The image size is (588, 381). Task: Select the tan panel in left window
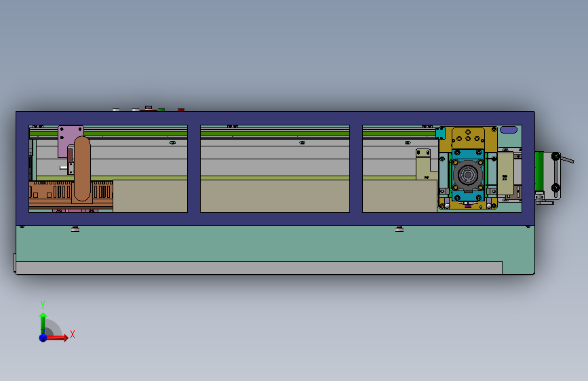click(150, 196)
